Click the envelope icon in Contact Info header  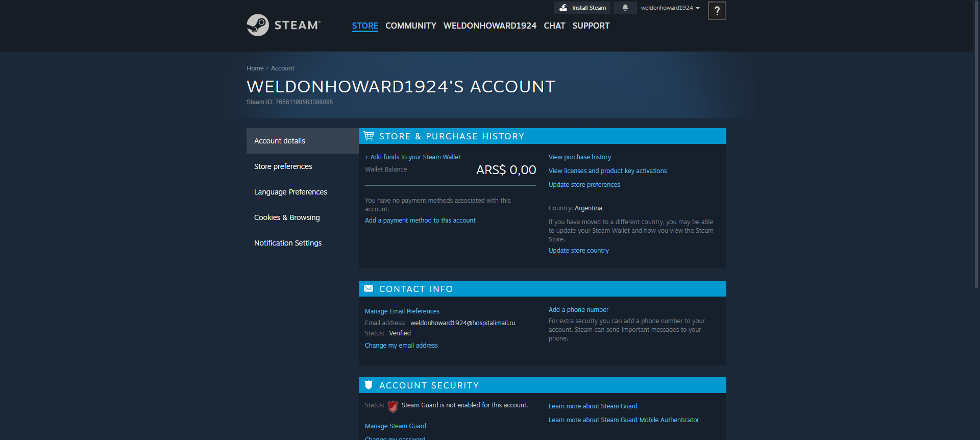(x=369, y=288)
